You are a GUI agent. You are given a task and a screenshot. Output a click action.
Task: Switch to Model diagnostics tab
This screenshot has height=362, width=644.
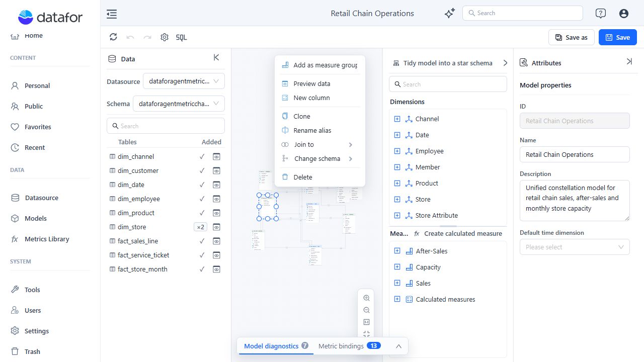tap(276, 346)
